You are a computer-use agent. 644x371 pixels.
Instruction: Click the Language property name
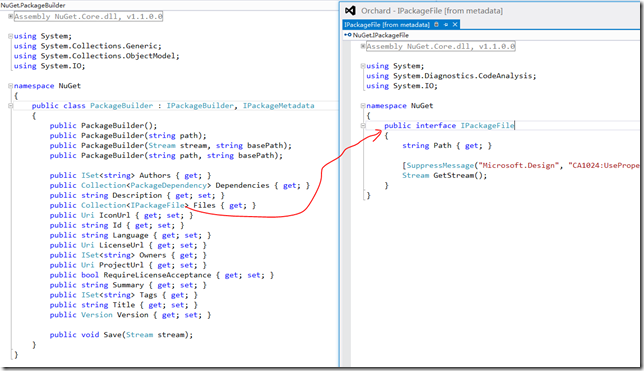point(130,235)
